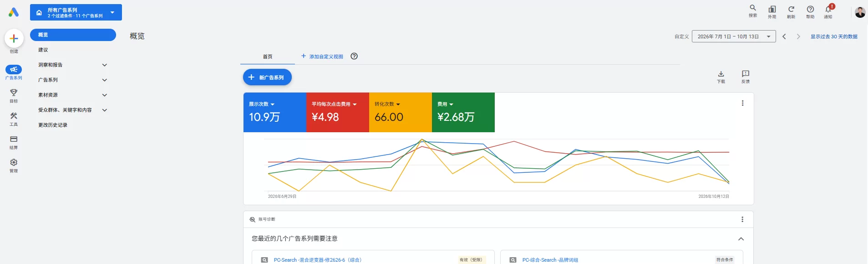Expand 洞察和报告 menu section
The height and width of the screenshot is (264, 868).
(x=104, y=65)
